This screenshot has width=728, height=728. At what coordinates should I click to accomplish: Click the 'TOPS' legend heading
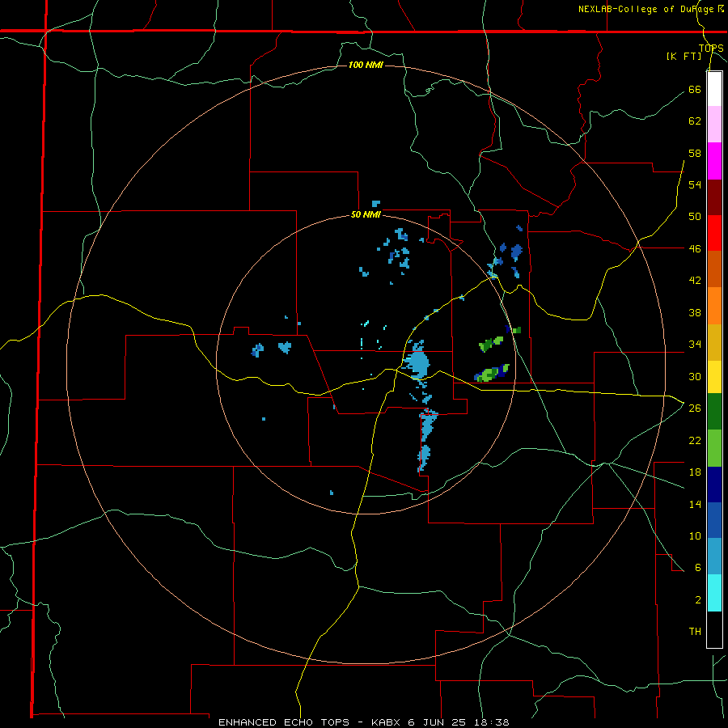(x=711, y=48)
